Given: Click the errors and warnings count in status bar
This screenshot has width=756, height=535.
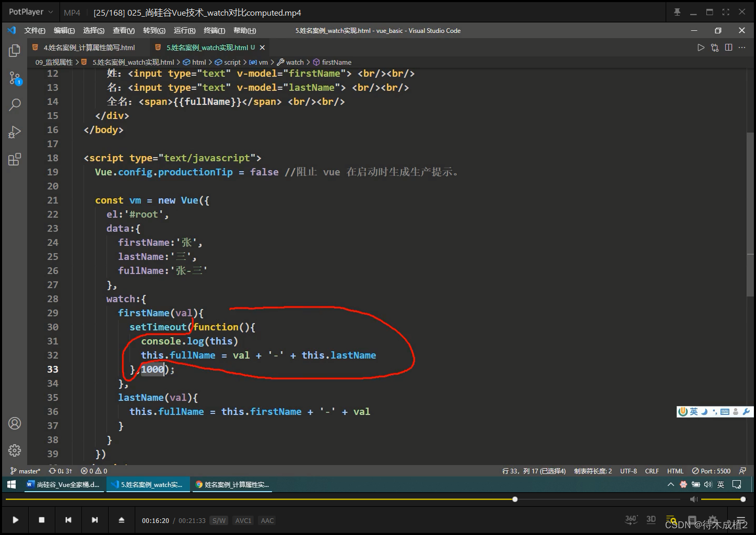Looking at the screenshot, I should 94,471.
